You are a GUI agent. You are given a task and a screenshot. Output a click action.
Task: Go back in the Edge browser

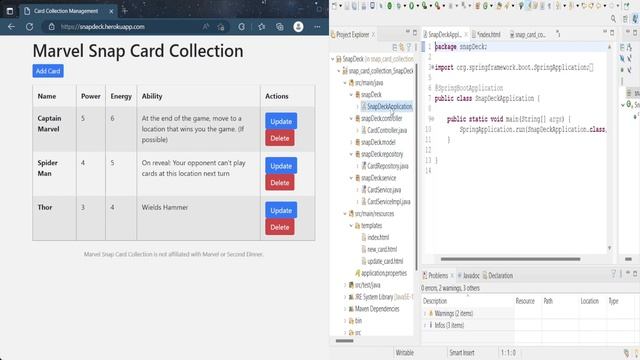click(11, 27)
